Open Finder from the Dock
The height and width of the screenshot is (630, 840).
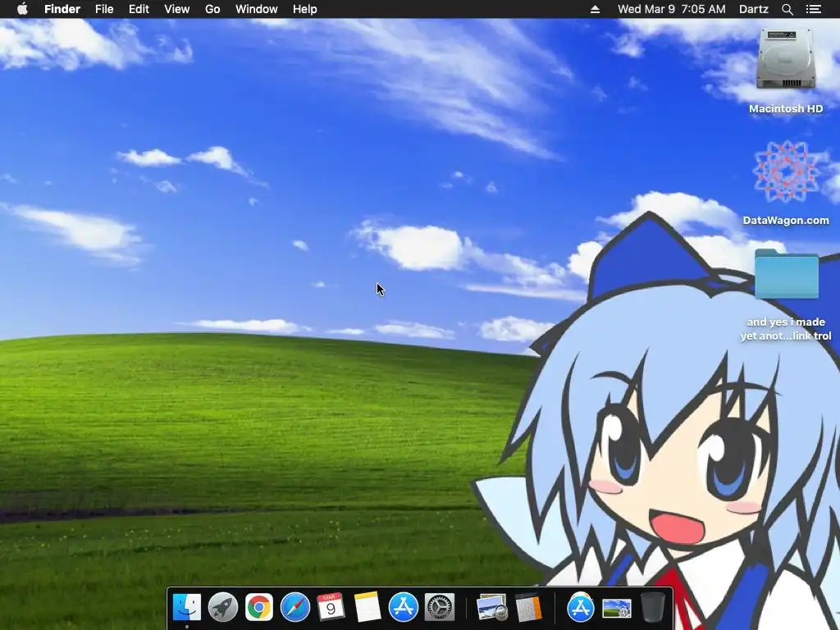click(187, 608)
